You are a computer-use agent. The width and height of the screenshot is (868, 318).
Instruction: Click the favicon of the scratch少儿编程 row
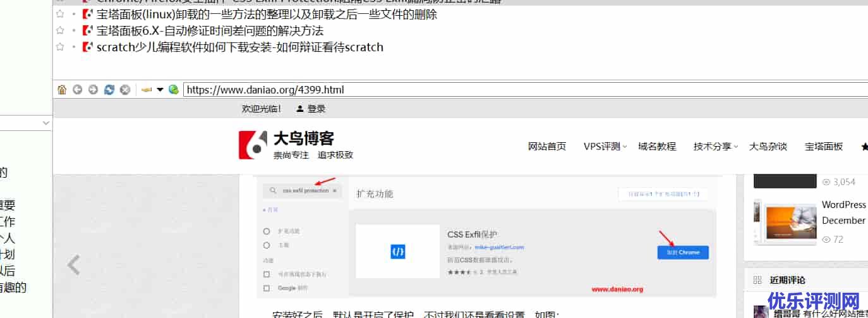88,47
